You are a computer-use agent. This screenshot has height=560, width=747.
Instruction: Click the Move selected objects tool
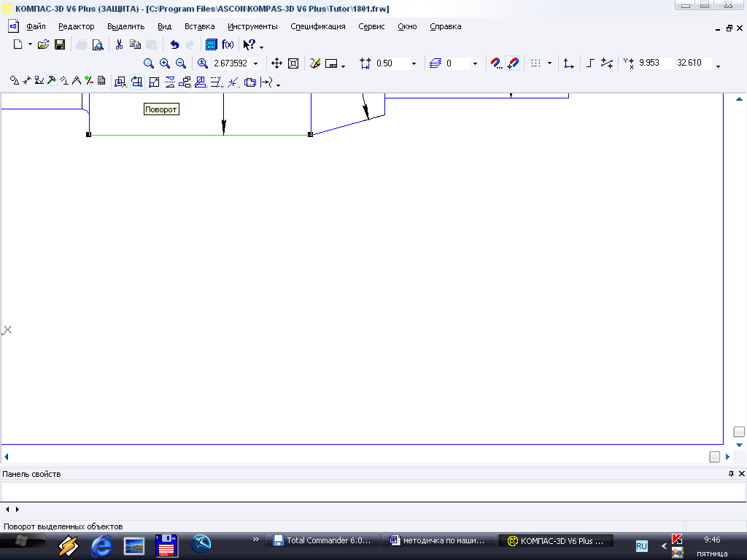(x=120, y=82)
